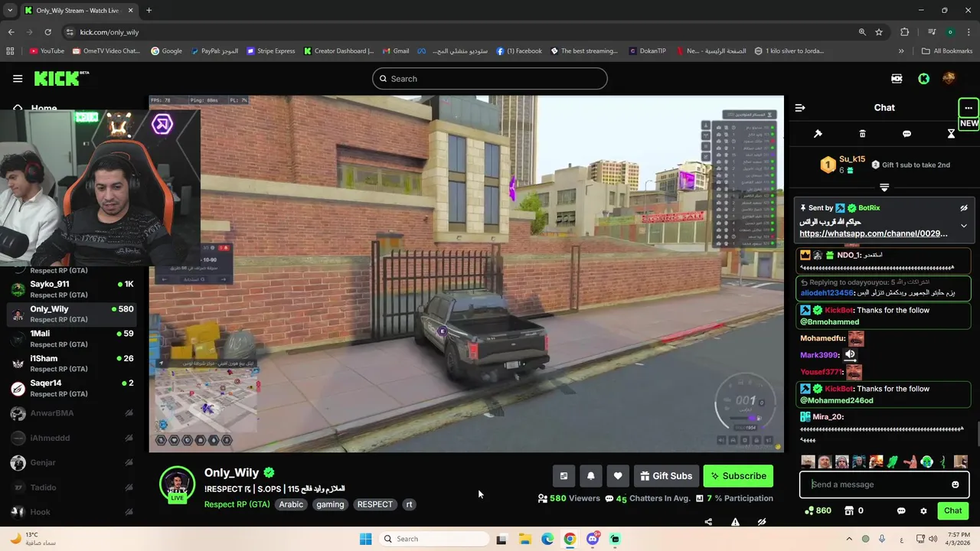Screen dimensions: 980x551
Task: Click the clip/card button beside the bell
Action: pos(563,476)
